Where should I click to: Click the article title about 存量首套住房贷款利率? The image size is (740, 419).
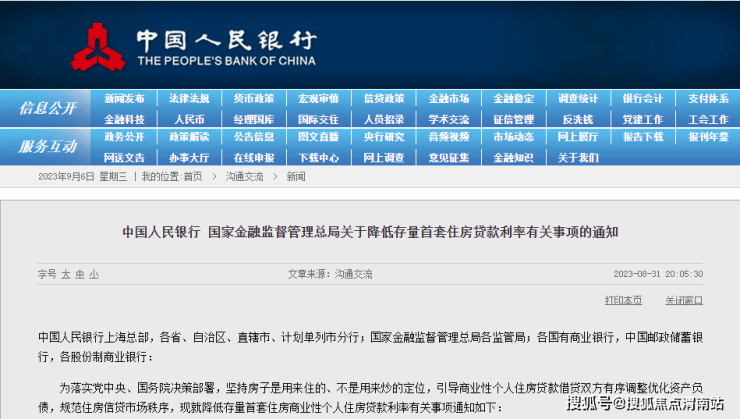370,232
